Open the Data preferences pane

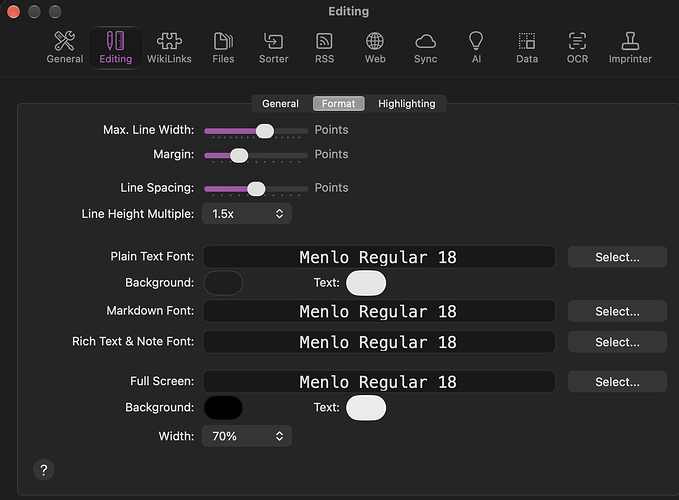pyautogui.click(x=527, y=48)
